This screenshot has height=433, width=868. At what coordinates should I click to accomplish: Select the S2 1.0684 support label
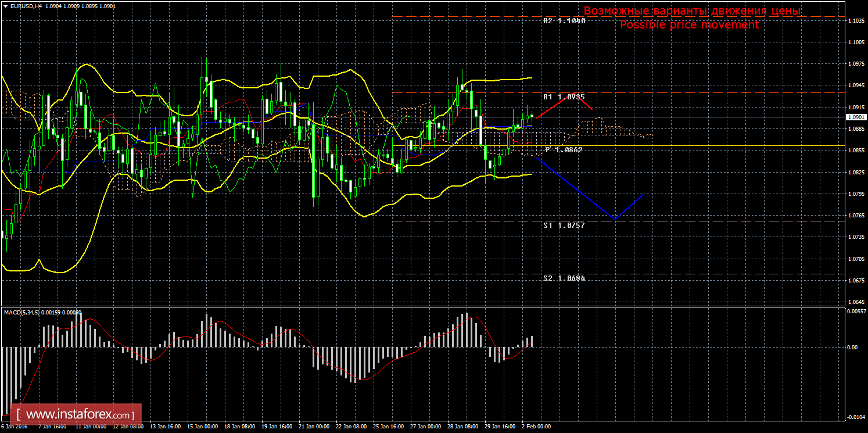pos(564,278)
